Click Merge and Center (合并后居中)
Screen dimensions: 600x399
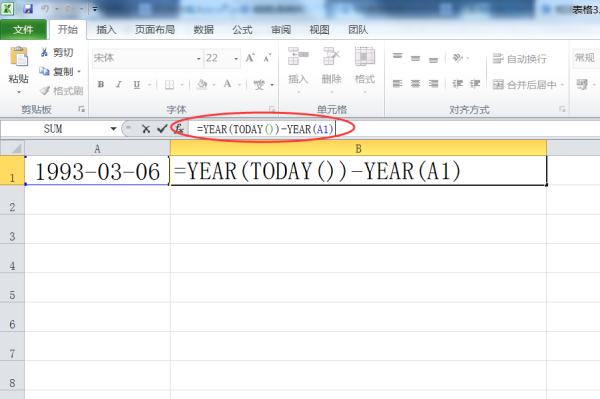524,84
